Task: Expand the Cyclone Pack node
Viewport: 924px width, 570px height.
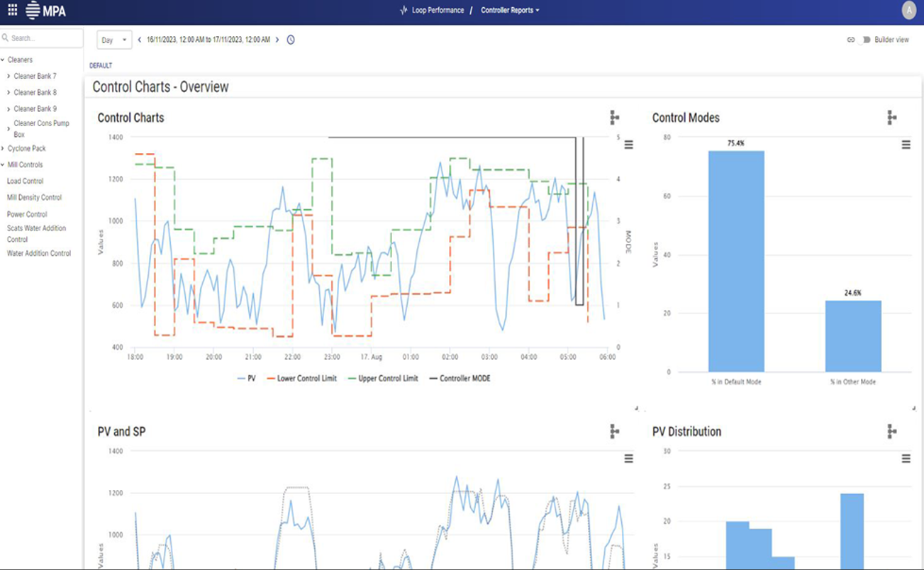Action: pyautogui.click(x=3, y=149)
